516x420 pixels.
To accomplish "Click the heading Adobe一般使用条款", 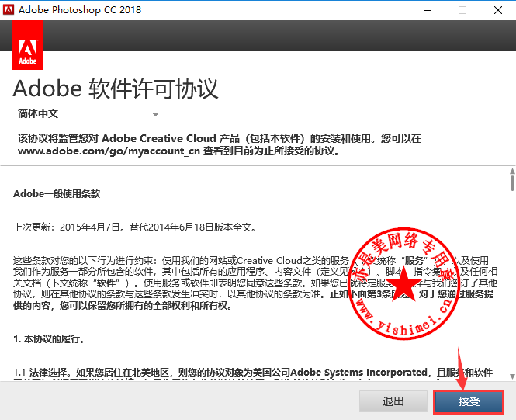I will click(x=57, y=193).
